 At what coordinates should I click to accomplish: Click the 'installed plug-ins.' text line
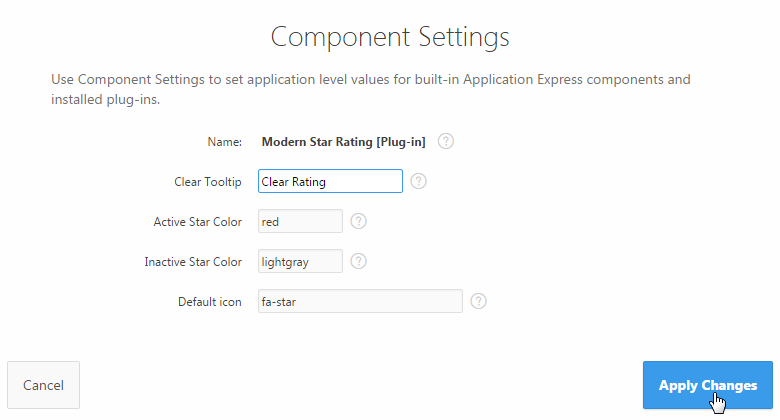(106, 100)
